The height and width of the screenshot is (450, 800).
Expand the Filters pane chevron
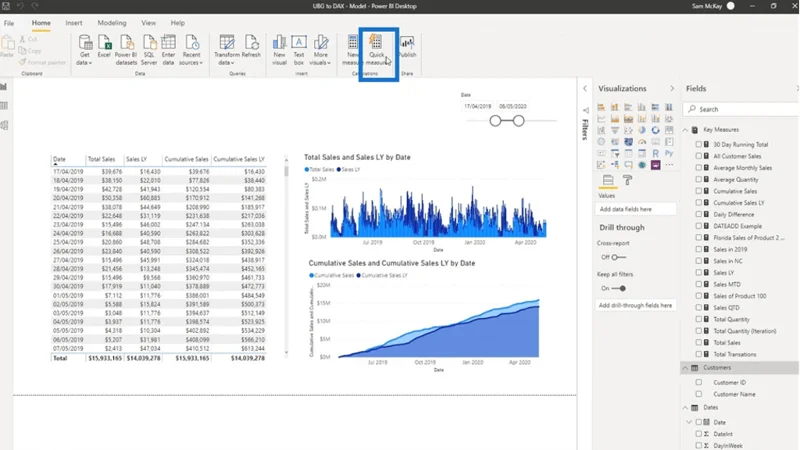point(585,88)
